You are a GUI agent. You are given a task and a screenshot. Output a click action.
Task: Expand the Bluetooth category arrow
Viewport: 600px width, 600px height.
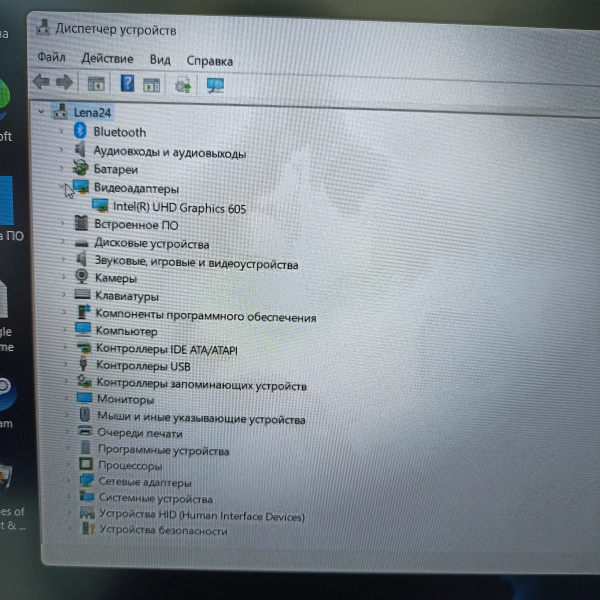click(61, 131)
